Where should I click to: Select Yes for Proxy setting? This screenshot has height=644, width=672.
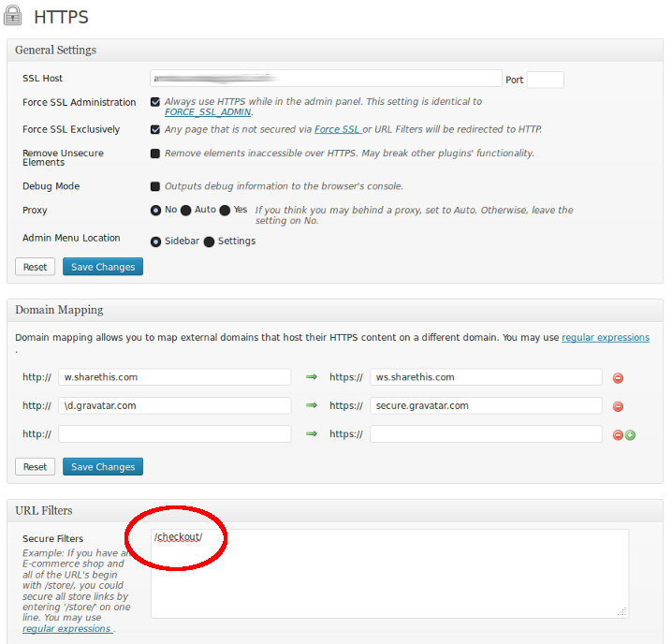(x=225, y=211)
